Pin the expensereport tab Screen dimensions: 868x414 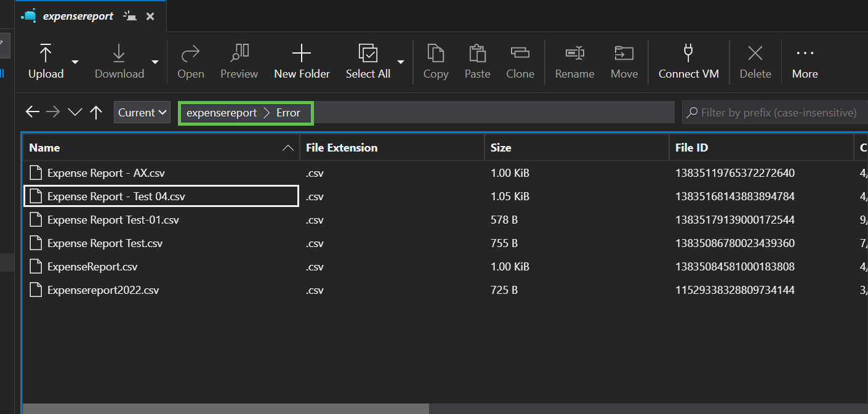(129, 17)
